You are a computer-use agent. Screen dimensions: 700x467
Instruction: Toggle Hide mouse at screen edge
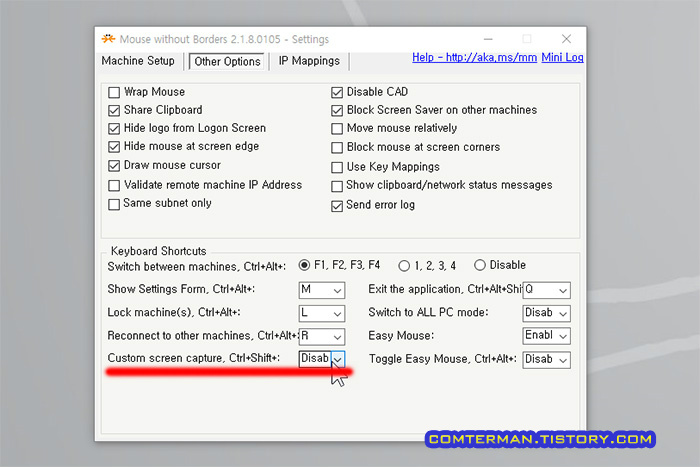point(114,147)
